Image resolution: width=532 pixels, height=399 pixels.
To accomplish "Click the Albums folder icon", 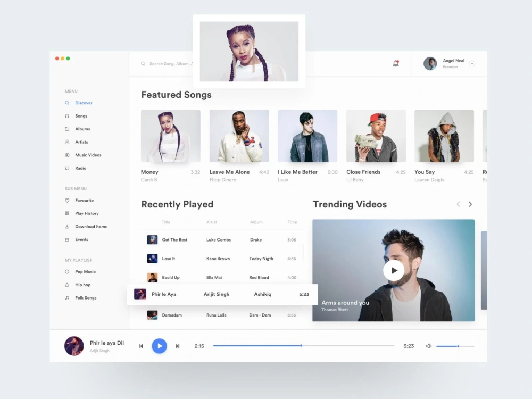I will (x=67, y=129).
